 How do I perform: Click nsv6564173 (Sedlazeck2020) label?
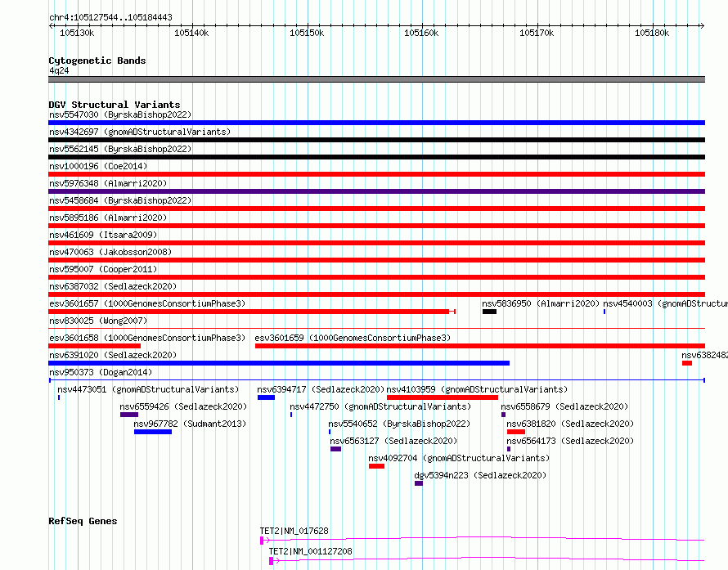click(570, 441)
